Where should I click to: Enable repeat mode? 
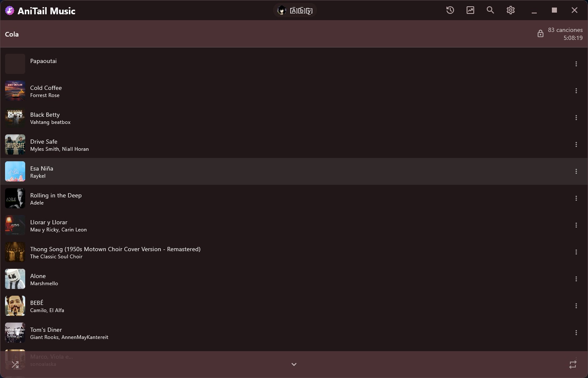coord(573,365)
